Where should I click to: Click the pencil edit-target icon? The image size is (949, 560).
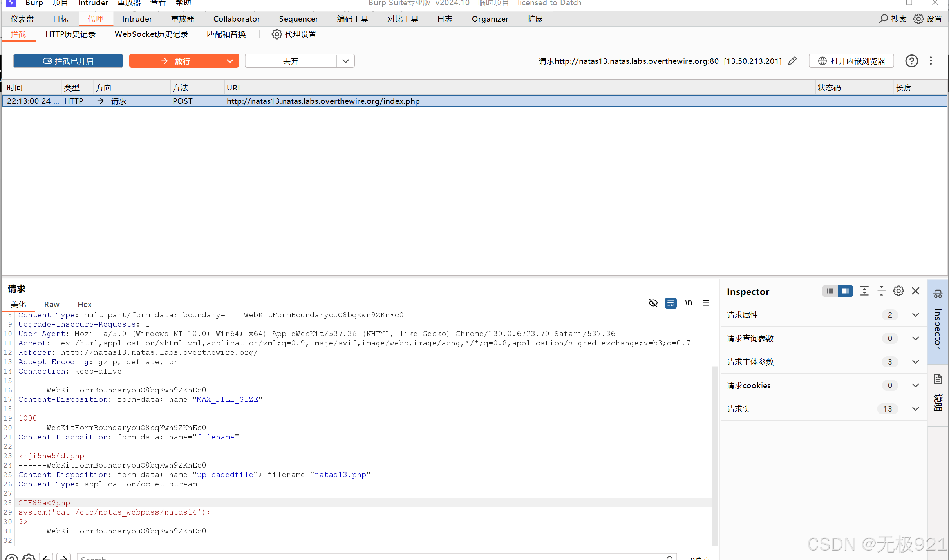click(x=792, y=61)
